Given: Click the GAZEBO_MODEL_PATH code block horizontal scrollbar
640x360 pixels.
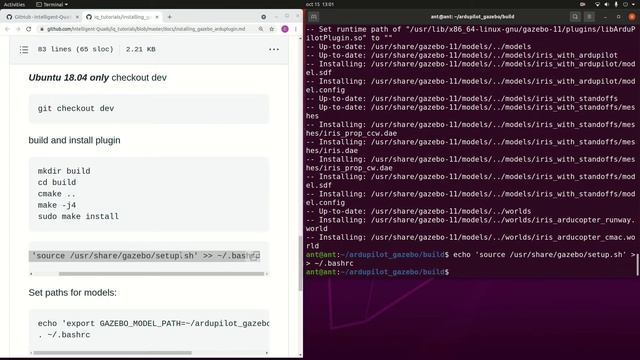Looking at the screenshot, I should click(x=112, y=353).
